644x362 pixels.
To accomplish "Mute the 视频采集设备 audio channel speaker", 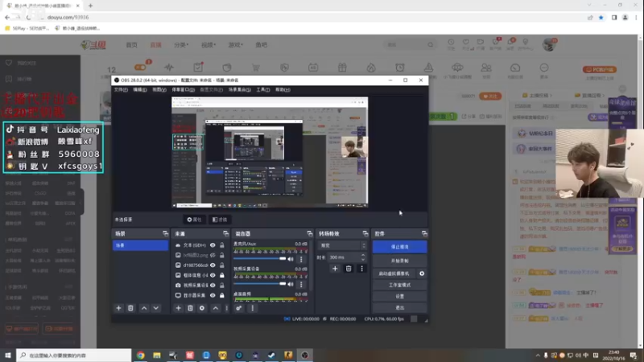I will [x=291, y=285].
